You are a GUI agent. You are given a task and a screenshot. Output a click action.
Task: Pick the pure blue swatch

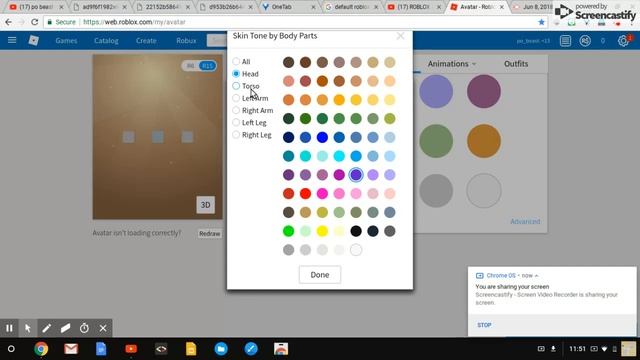coord(322,137)
